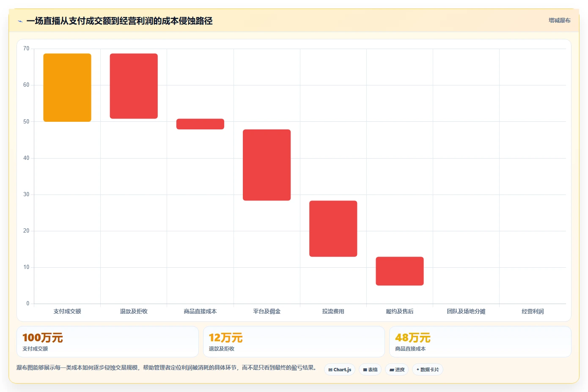Click the small red 商品直接成本 bar
Screen dimensions: 588x392
200,124
